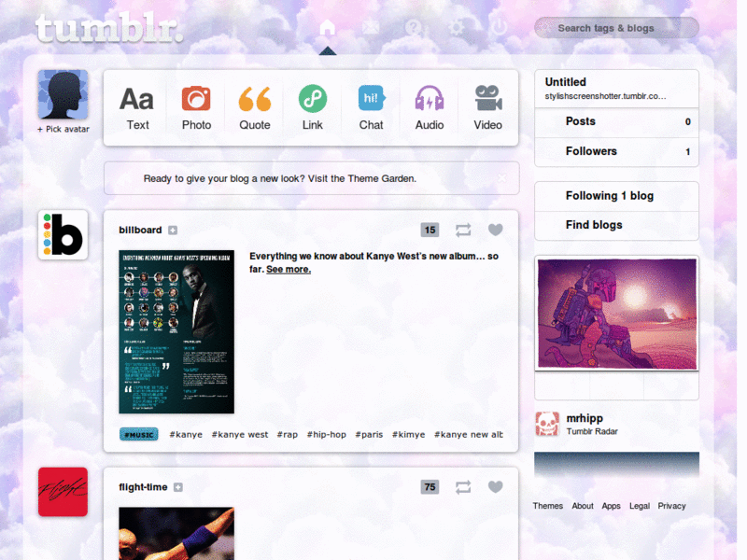Reblog the billboard post
Screen dimensions: 747x560
pos(463,230)
